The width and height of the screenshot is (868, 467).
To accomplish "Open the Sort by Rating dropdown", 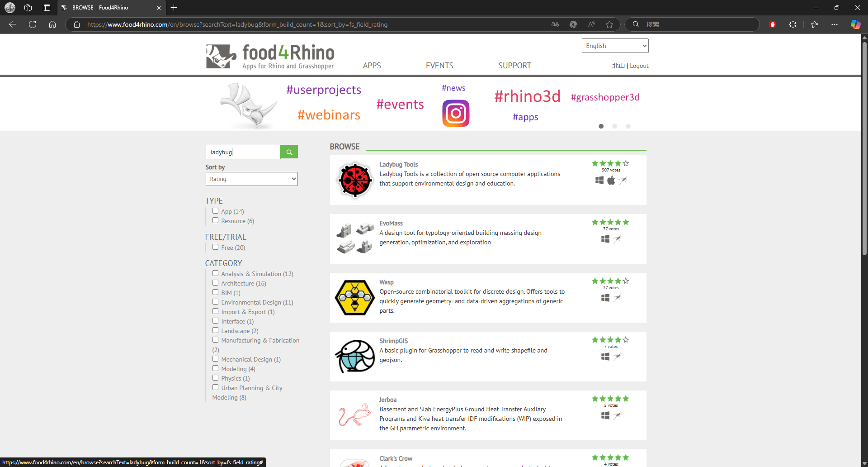I will click(x=252, y=179).
